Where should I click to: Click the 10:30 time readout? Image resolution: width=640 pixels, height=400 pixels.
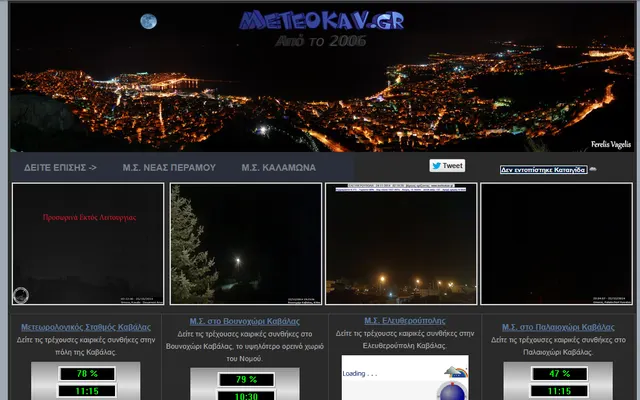246,396
